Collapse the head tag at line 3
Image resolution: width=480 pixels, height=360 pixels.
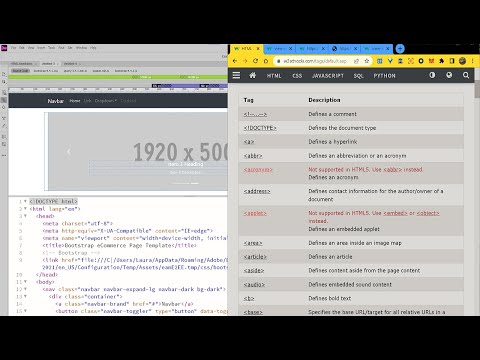(25, 216)
